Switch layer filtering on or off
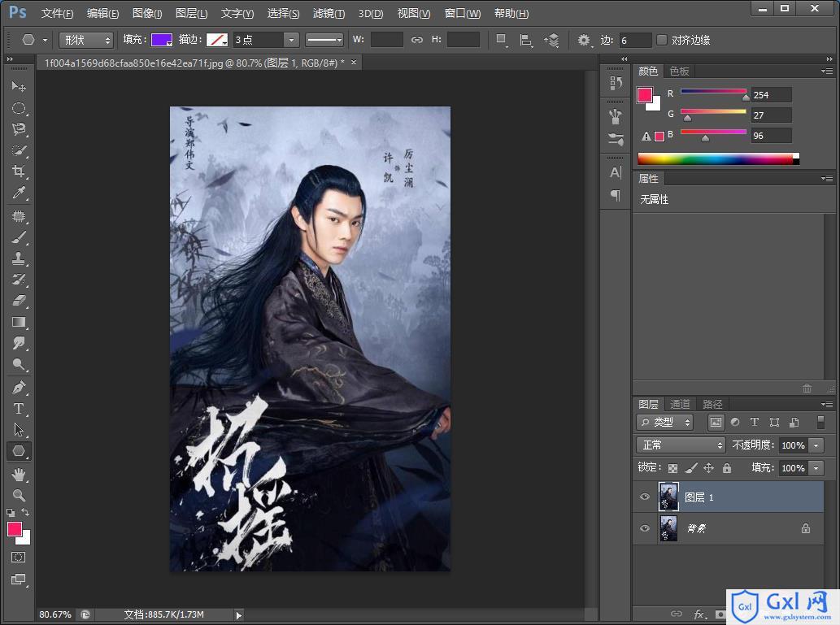 coord(820,422)
